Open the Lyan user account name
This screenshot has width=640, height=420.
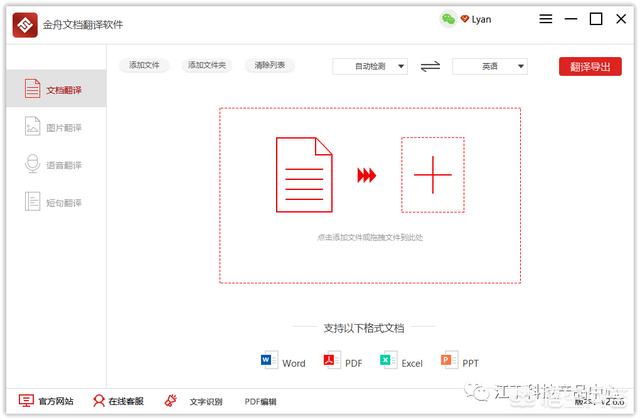pyautogui.click(x=481, y=20)
